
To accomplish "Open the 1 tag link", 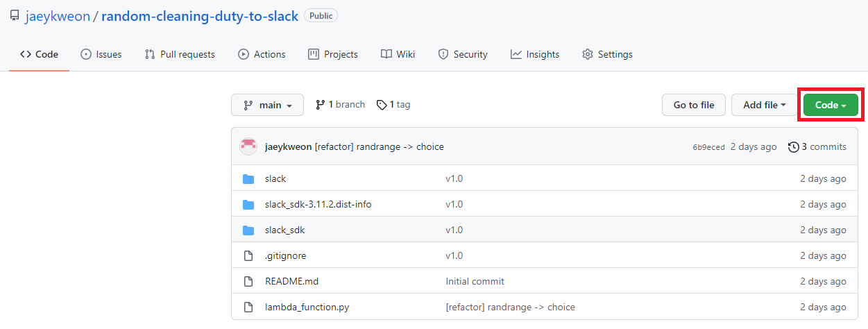I will coord(393,105).
